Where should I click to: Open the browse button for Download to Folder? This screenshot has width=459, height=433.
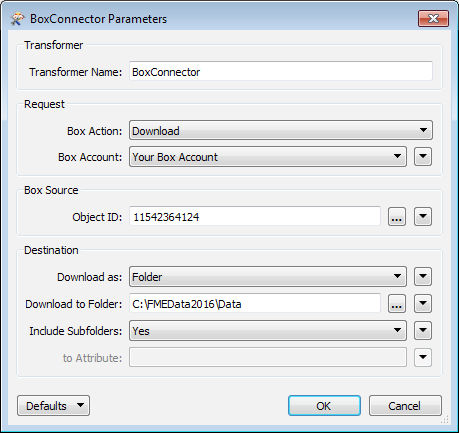coord(397,304)
